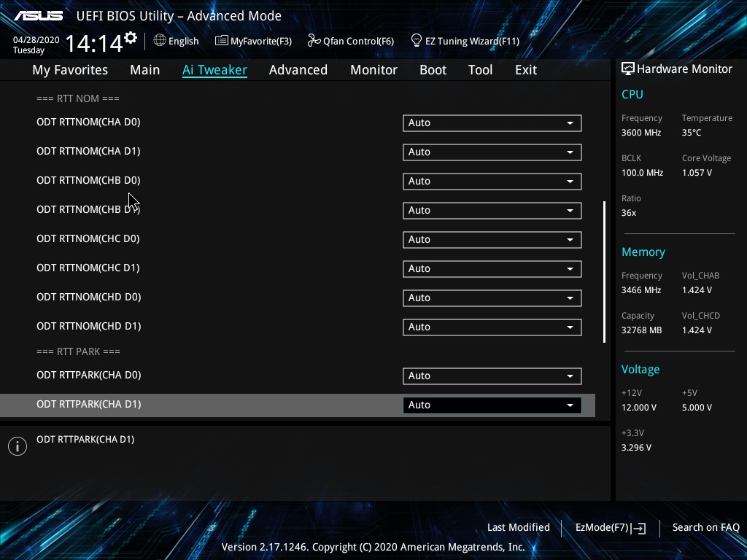Click the Memory section heading
This screenshot has width=747, height=560.
pos(643,252)
